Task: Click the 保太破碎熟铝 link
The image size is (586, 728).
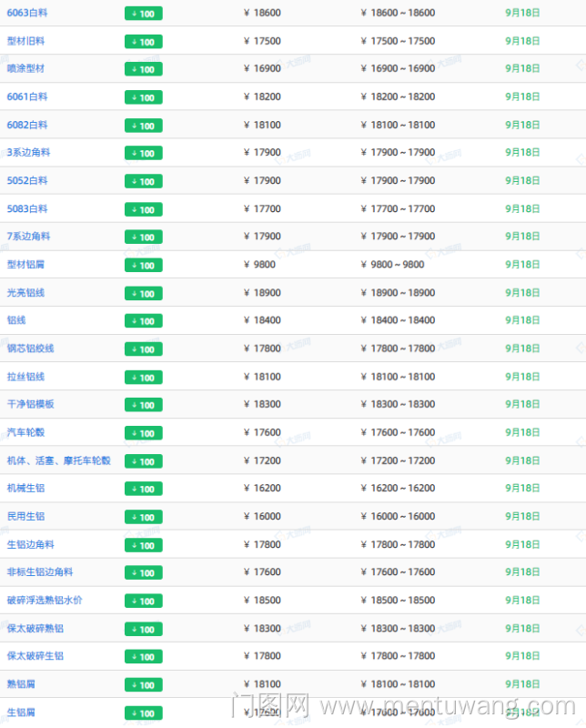Action: pos(35,629)
